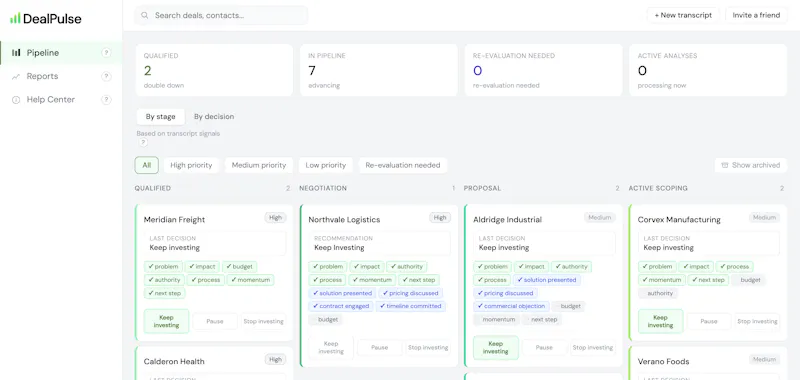Open the Active Analyses summary card
The height and width of the screenshot is (380, 800).
tap(708, 70)
